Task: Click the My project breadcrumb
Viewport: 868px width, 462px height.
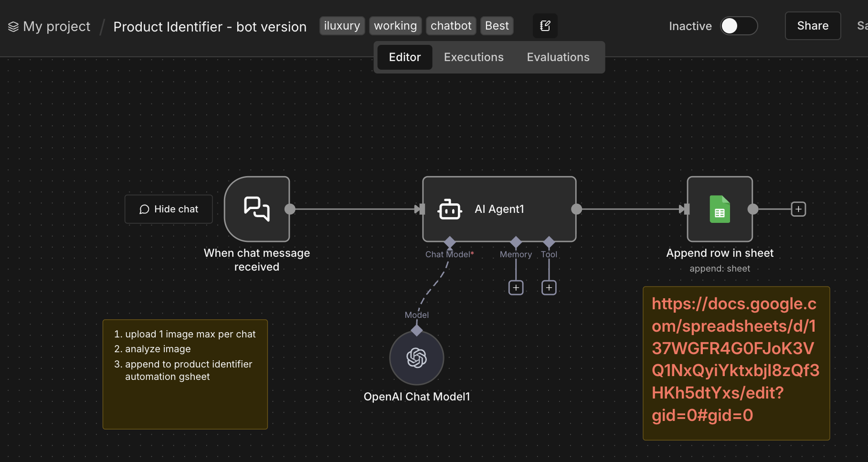Action: (56, 26)
